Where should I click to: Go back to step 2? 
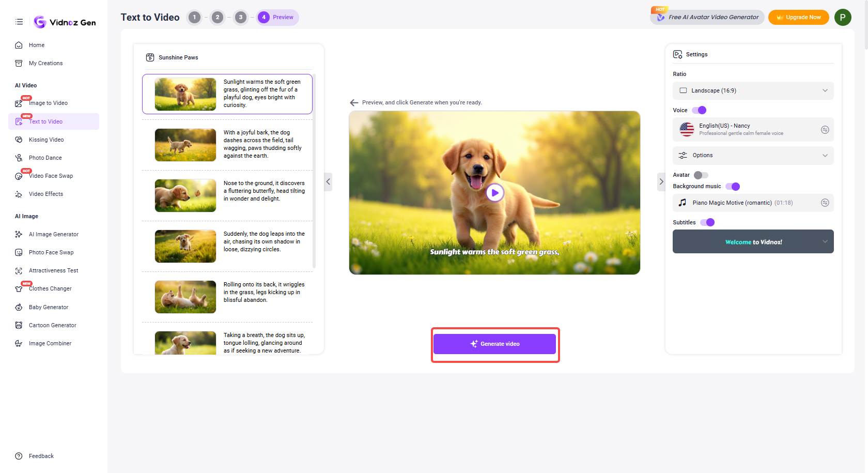click(218, 17)
